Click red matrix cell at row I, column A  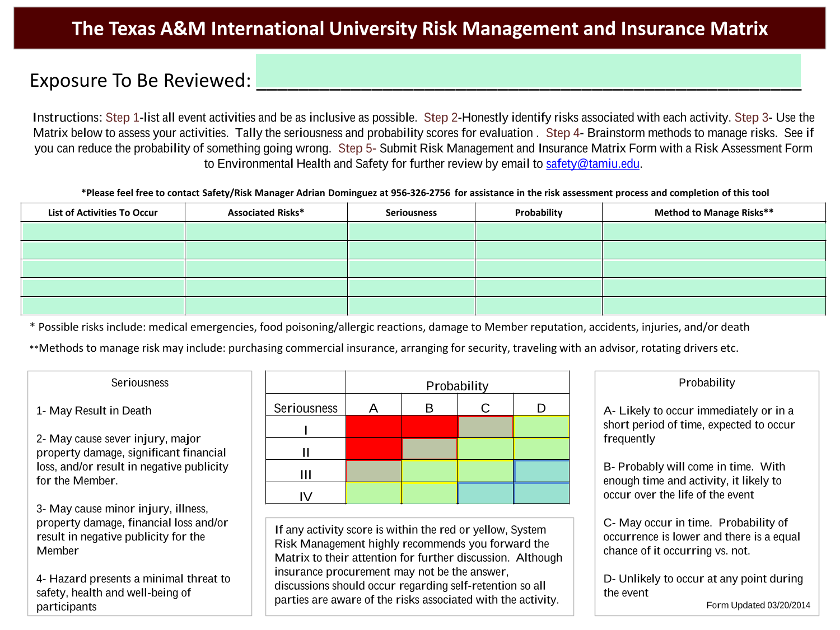pos(374,427)
